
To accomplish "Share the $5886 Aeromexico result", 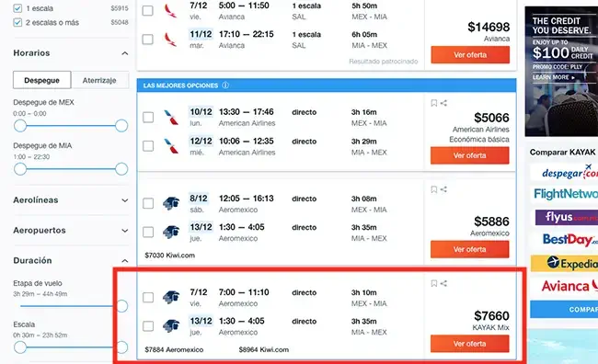I will (x=443, y=189).
